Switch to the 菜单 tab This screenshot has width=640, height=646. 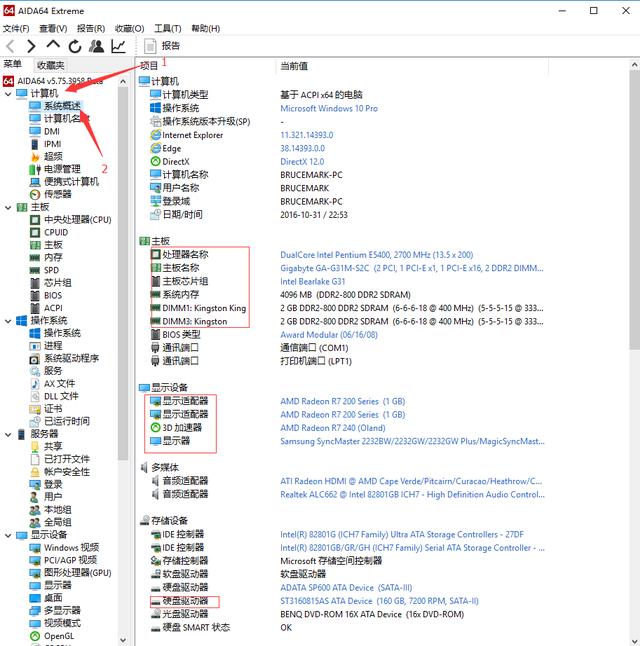pos(13,64)
